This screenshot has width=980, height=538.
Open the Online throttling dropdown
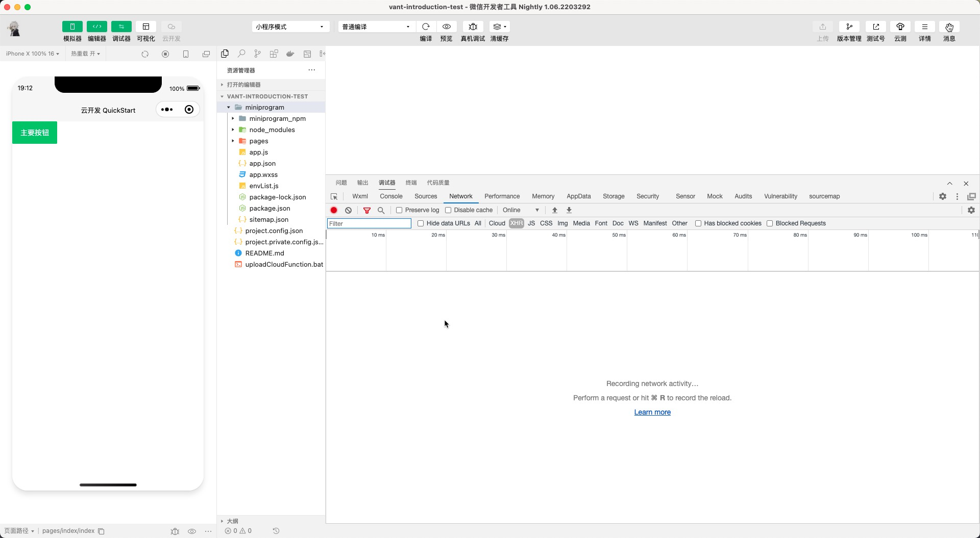coord(521,210)
